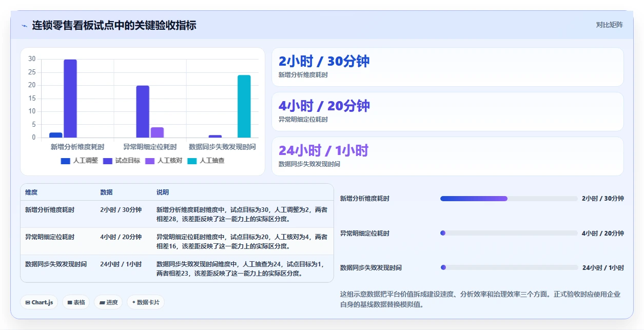Select table cell 新增分析维度耗时
The height and width of the screenshot is (330, 644).
click(x=50, y=210)
